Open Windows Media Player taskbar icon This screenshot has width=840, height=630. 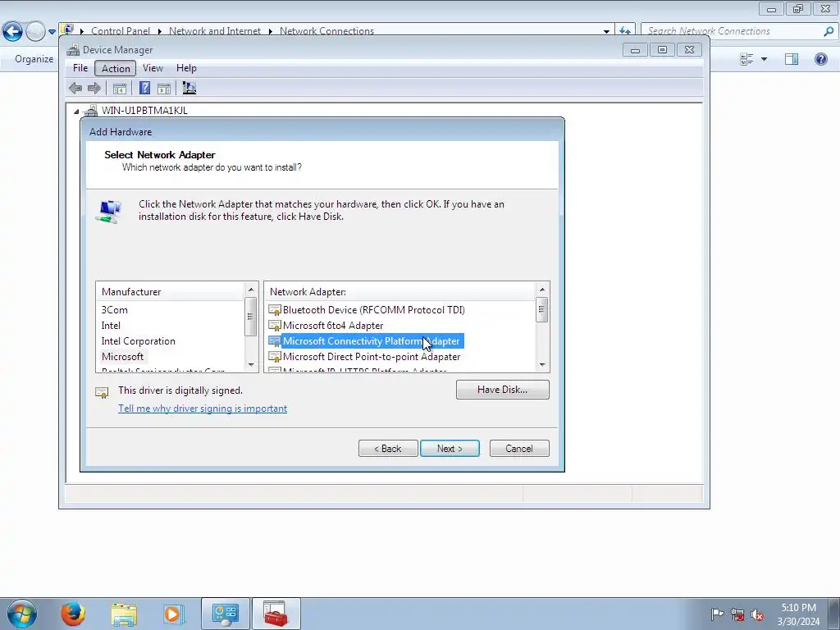[173, 614]
